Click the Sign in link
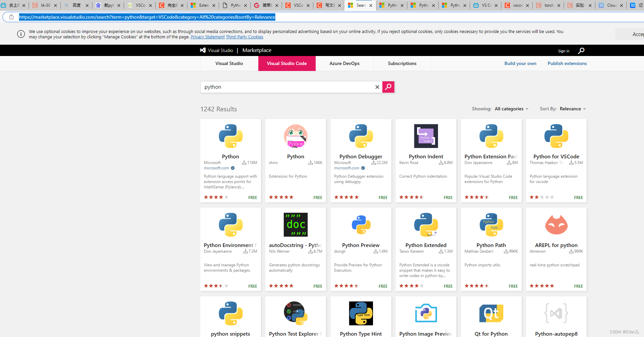644x337 pixels. pos(564,51)
